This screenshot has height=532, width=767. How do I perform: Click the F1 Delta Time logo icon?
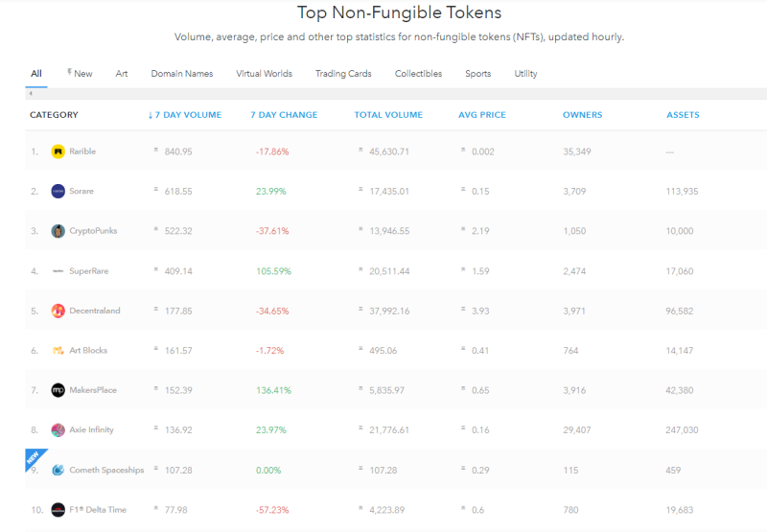point(58,510)
